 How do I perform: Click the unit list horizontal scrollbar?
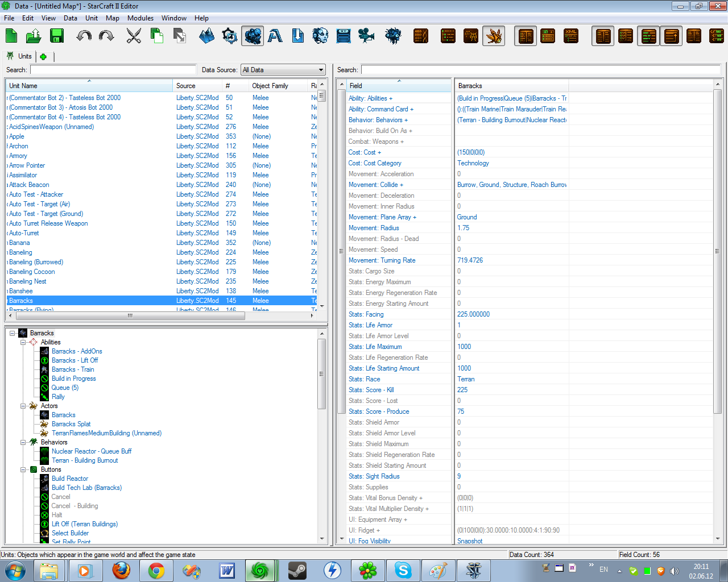[130, 315]
